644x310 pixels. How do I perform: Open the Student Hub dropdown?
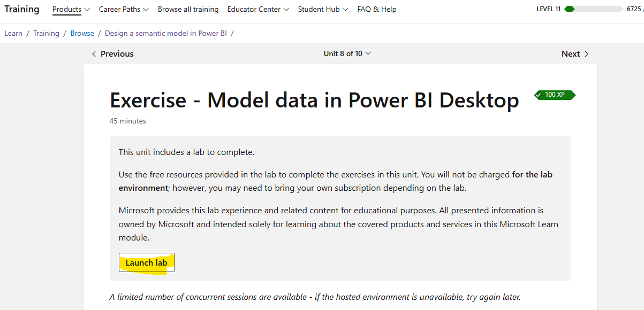[323, 9]
